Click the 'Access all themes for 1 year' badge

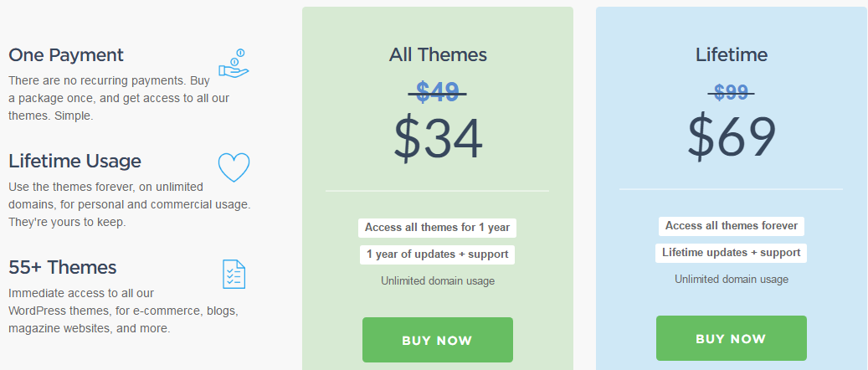point(437,228)
